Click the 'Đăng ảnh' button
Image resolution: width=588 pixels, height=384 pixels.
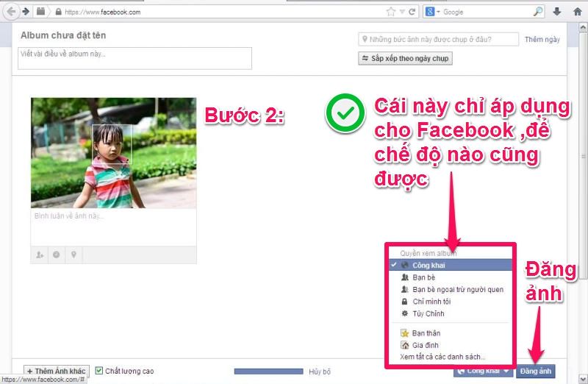[x=536, y=371]
